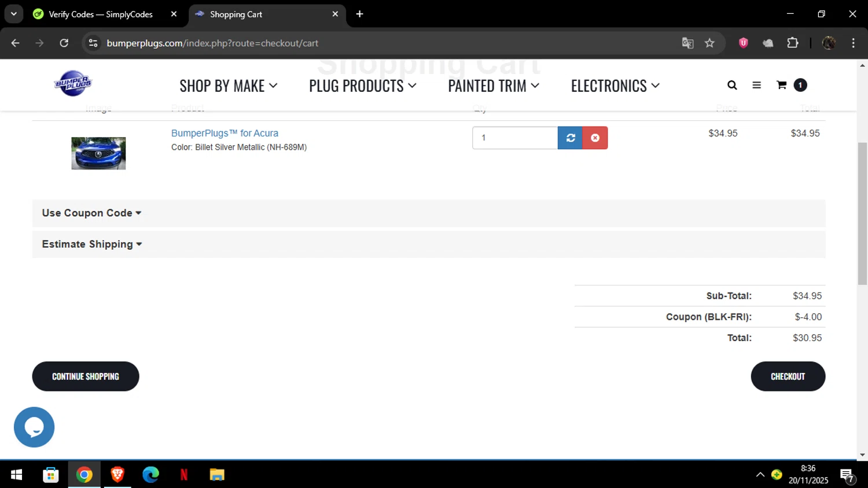Viewport: 868px width, 488px height.
Task: Click the scrollbar down arrow
Action: (862, 455)
